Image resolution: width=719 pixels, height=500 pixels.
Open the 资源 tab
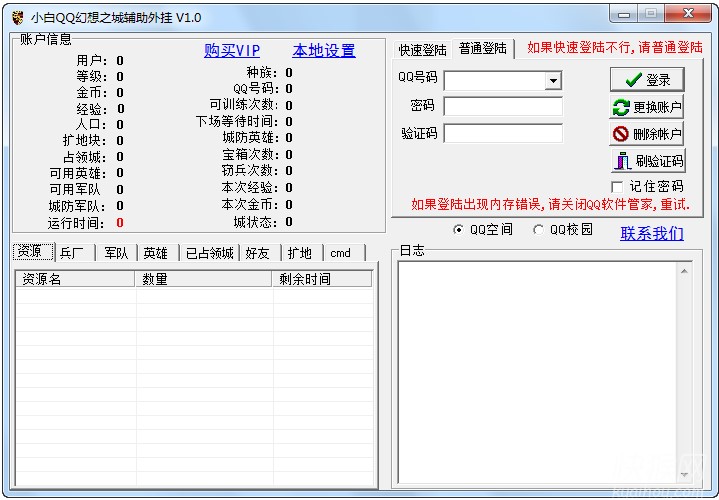pyautogui.click(x=33, y=252)
